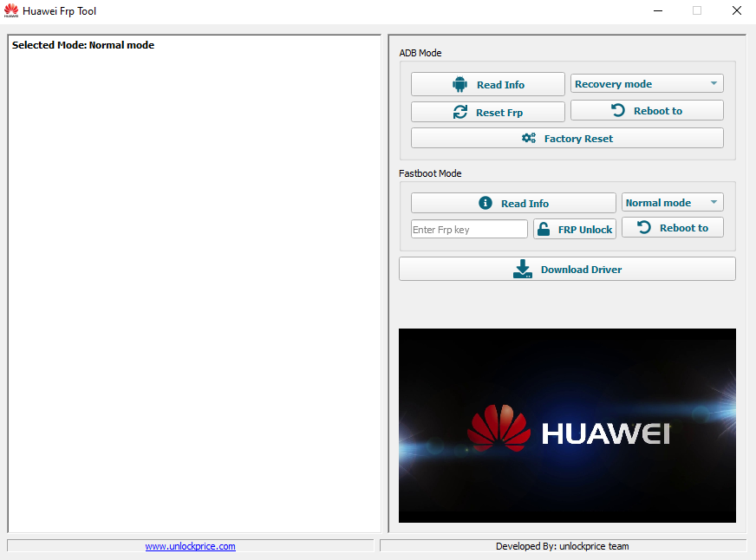The width and height of the screenshot is (756, 560).
Task: Focus the Enter Frp key field
Action: [x=469, y=229]
